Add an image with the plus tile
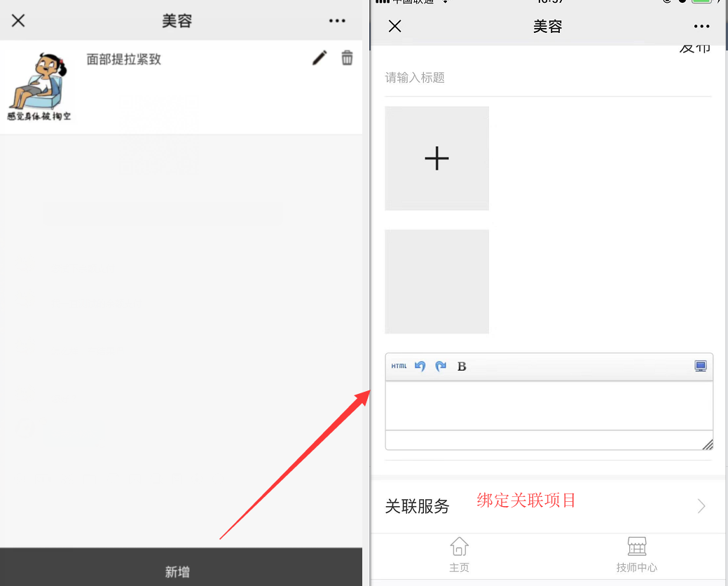The height and width of the screenshot is (586, 728). 437,158
